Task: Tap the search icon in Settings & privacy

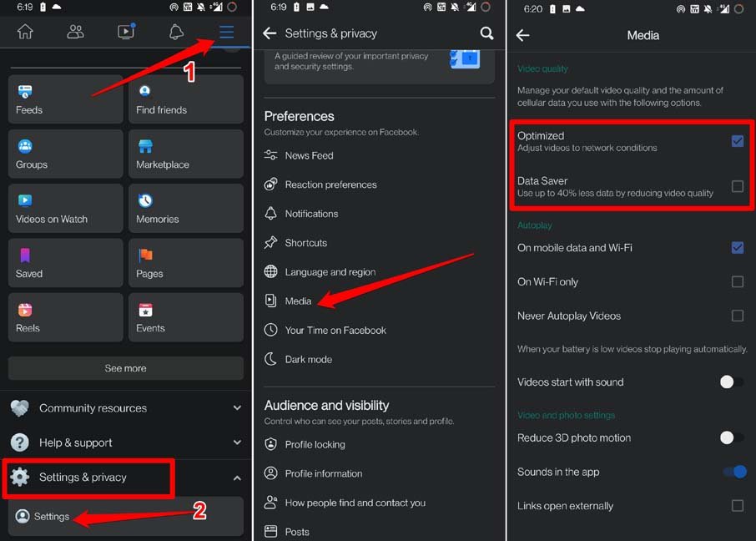Action: pyautogui.click(x=487, y=33)
